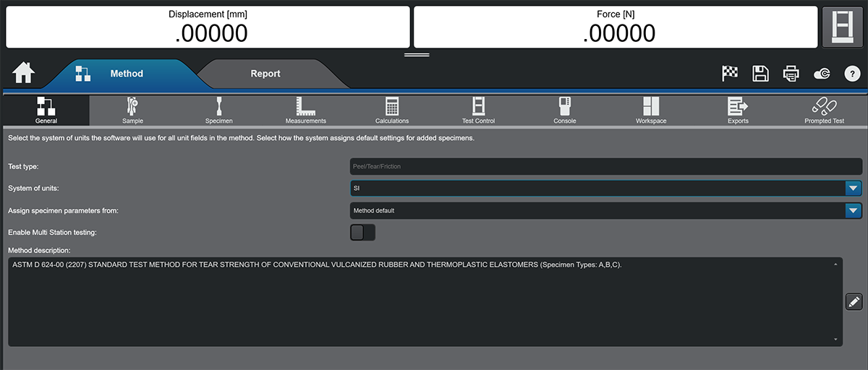Open the cloud connect icon
Screen dimensions: 868x370
(x=822, y=74)
